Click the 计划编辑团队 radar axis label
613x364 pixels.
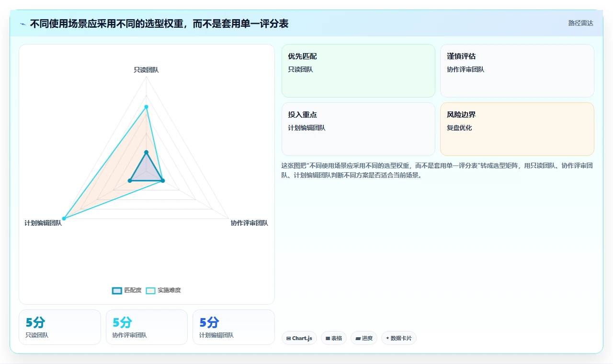(43, 223)
